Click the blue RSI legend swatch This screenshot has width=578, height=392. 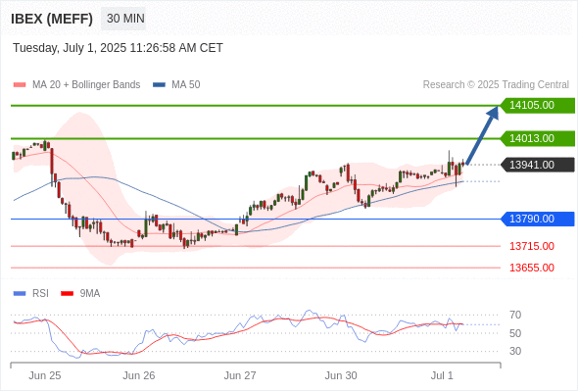point(20,294)
